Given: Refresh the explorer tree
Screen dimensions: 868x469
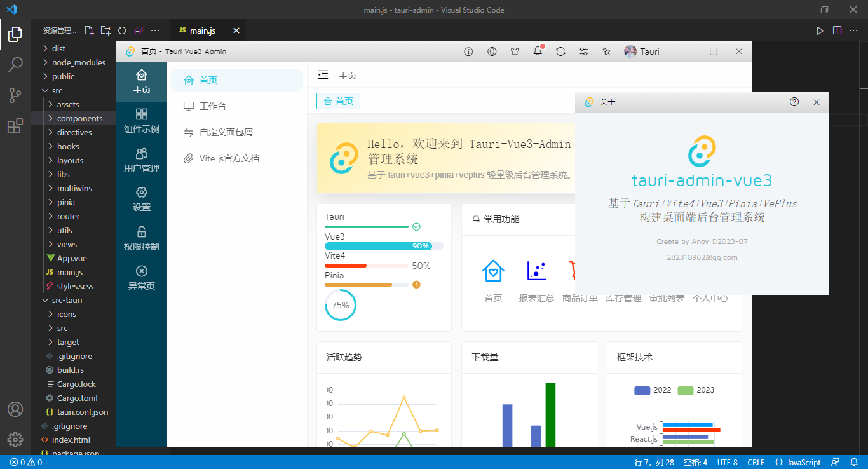Looking at the screenshot, I should click(122, 31).
